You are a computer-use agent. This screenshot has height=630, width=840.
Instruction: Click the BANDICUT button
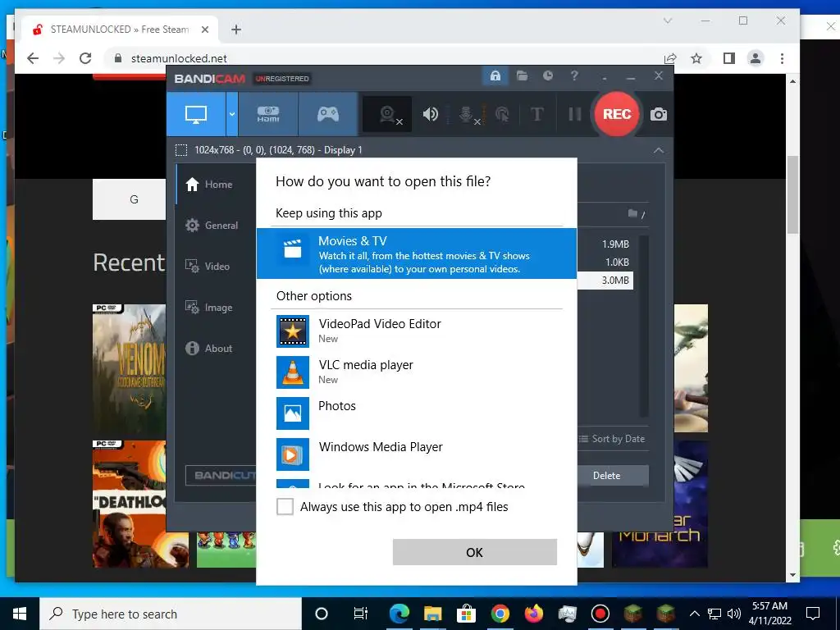(221, 475)
